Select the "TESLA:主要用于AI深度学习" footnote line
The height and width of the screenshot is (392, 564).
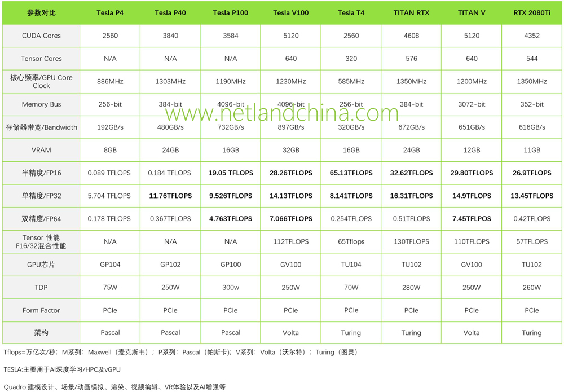(x=62, y=369)
